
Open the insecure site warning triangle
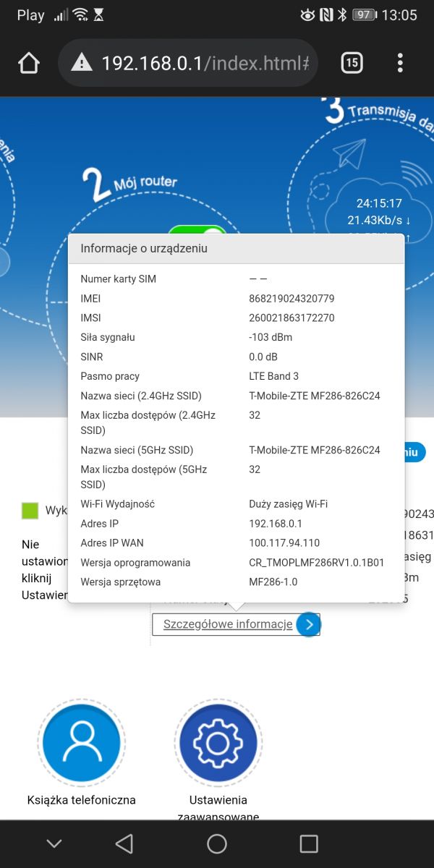point(82,63)
